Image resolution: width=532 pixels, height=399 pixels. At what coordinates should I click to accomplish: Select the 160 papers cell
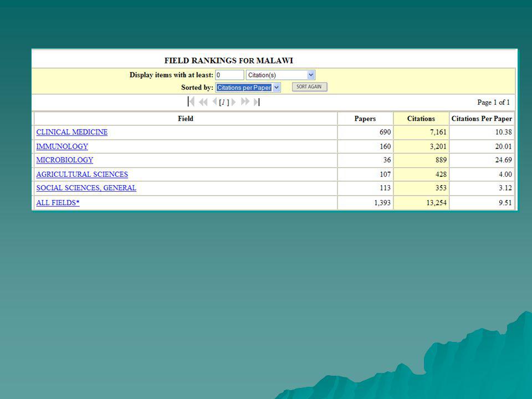(x=365, y=146)
